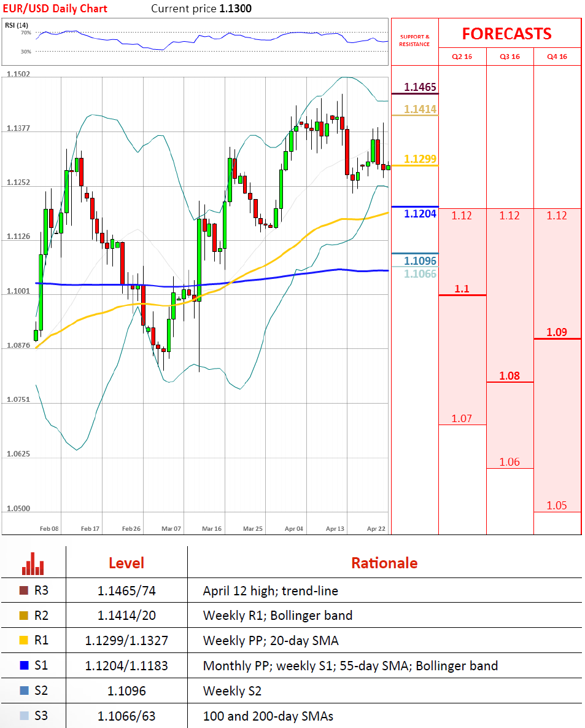Screen dimensions: 585x728
Task: Click the R1 yellow color swatch
Action: [24, 640]
